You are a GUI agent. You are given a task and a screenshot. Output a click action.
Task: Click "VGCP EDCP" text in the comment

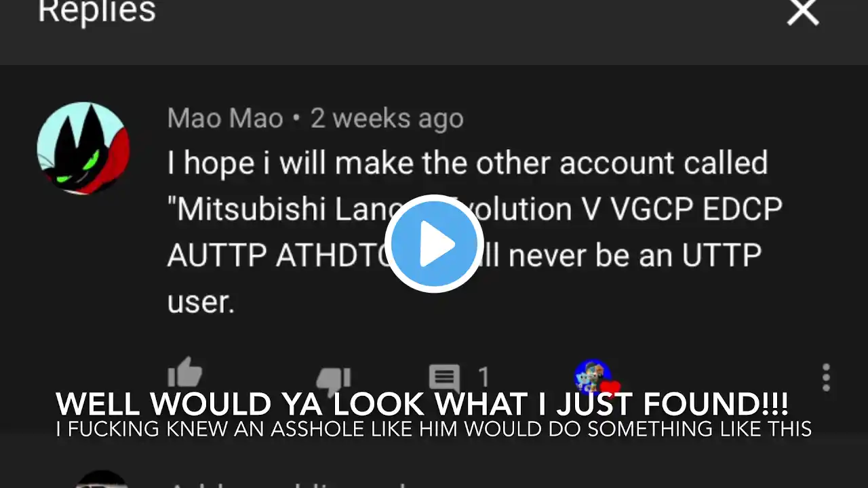click(x=696, y=209)
